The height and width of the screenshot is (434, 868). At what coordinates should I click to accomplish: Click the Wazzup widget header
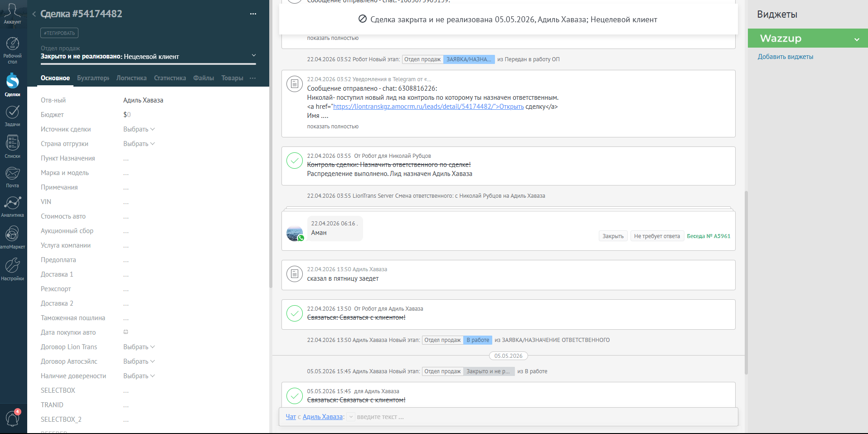pyautogui.click(x=808, y=38)
